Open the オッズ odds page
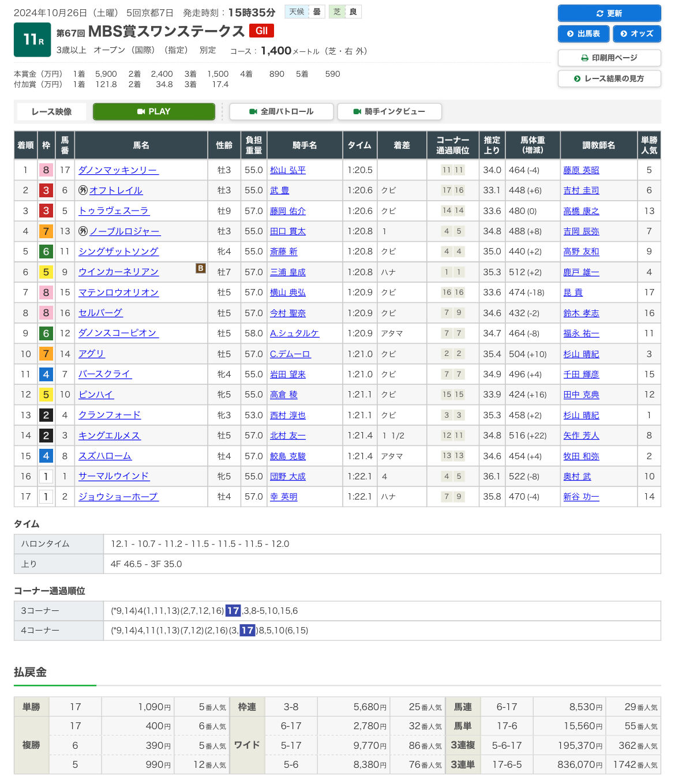675x784 pixels. pos(637,34)
